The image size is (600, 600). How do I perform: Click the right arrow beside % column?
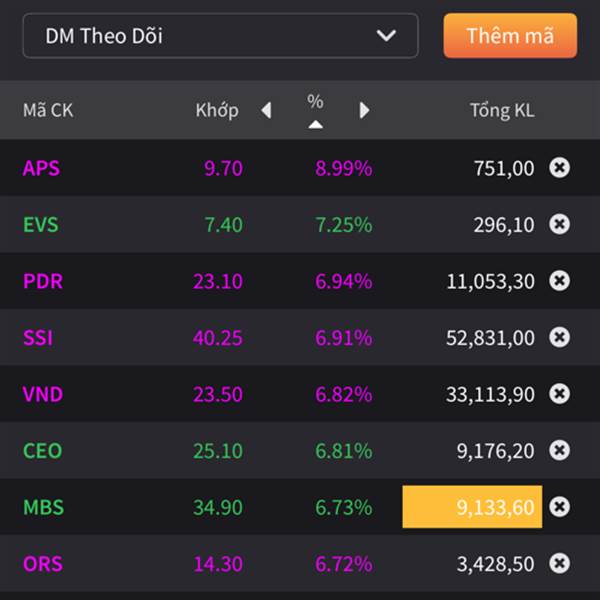tap(364, 110)
